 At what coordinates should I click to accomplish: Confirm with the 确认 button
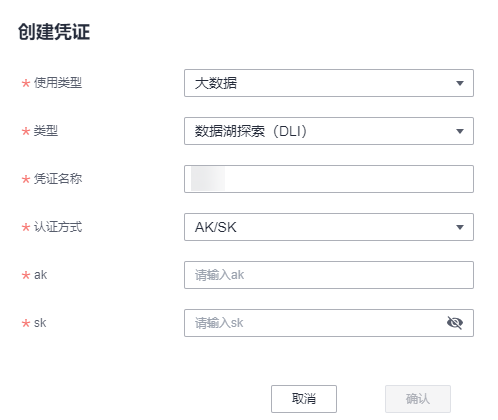[x=418, y=399]
